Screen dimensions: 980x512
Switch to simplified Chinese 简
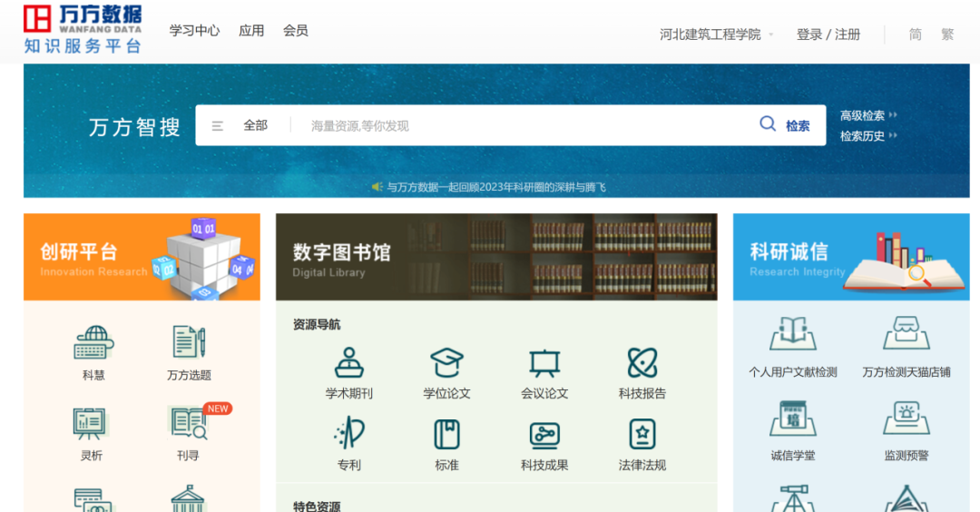(915, 34)
